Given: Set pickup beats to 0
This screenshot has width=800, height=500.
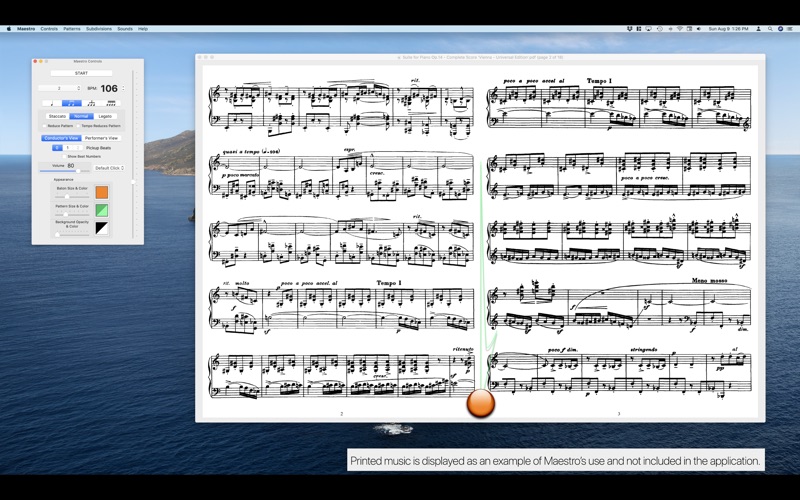Looking at the screenshot, I should pos(57,148).
